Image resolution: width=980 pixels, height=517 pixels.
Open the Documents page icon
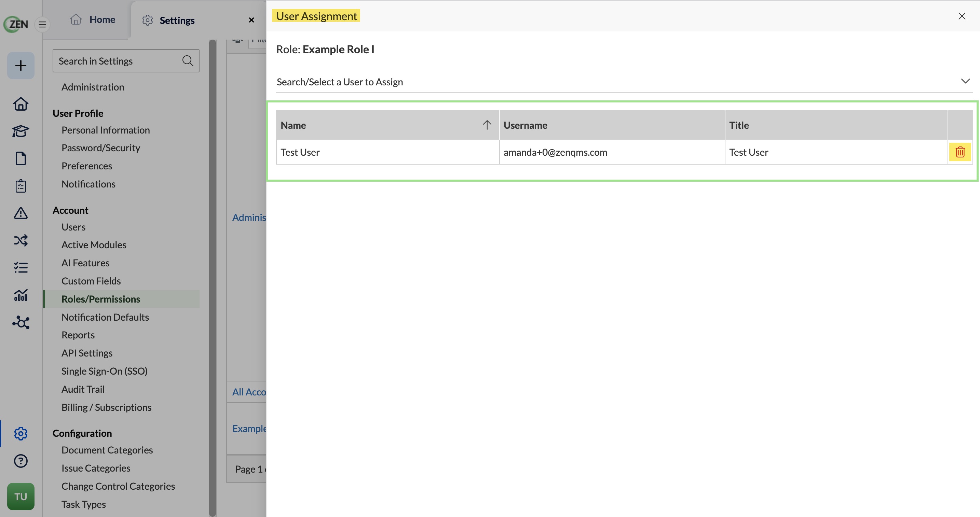click(x=21, y=158)
